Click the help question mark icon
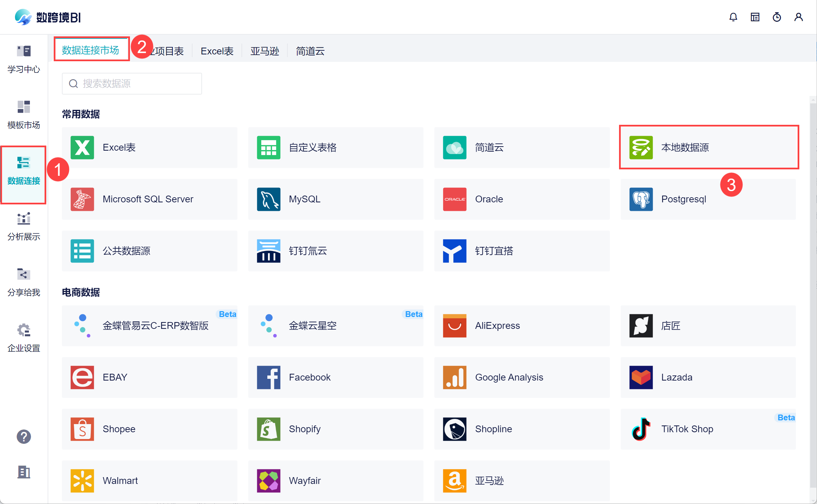The width and height of the screenshot is (817, 504). pos(23,437)
